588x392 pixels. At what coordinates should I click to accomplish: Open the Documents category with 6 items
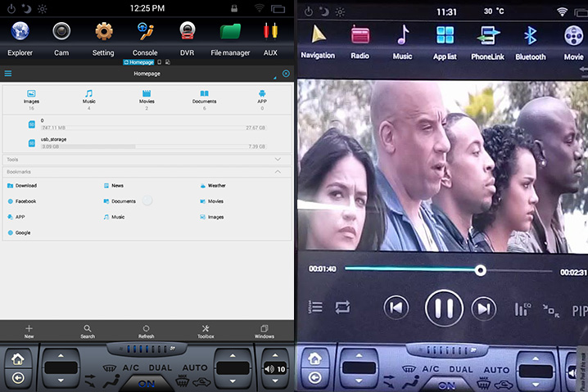tap(205, 100)
